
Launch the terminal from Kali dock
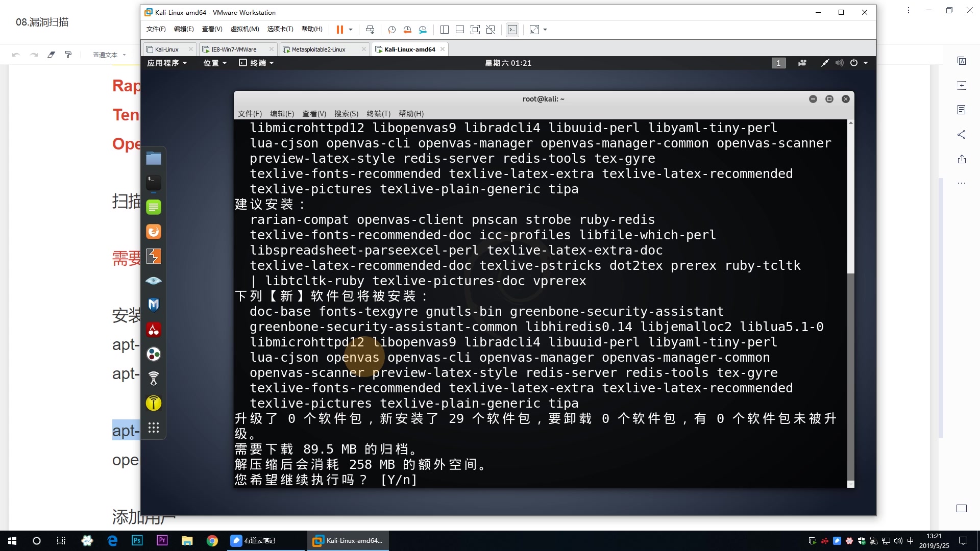pos(154,183)
